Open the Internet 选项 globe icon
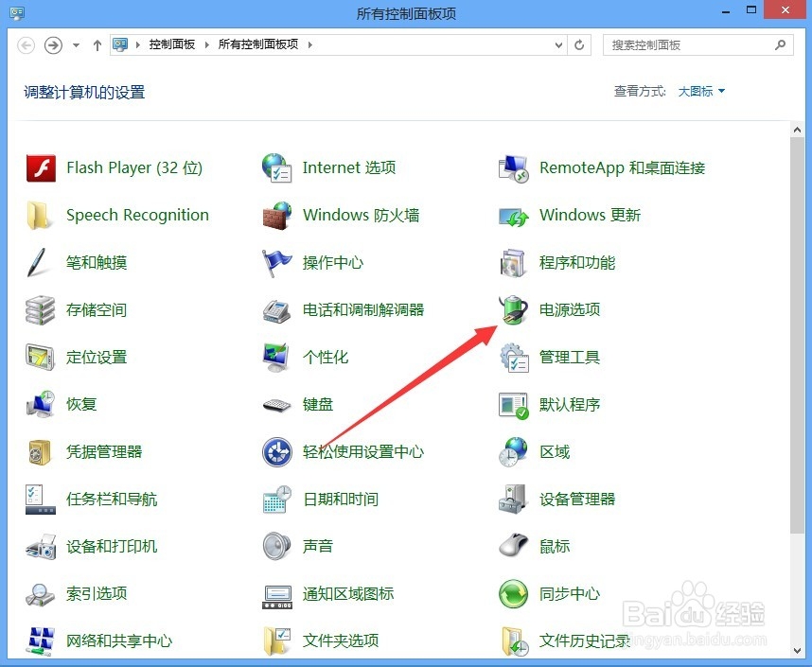 coord(277,167)
